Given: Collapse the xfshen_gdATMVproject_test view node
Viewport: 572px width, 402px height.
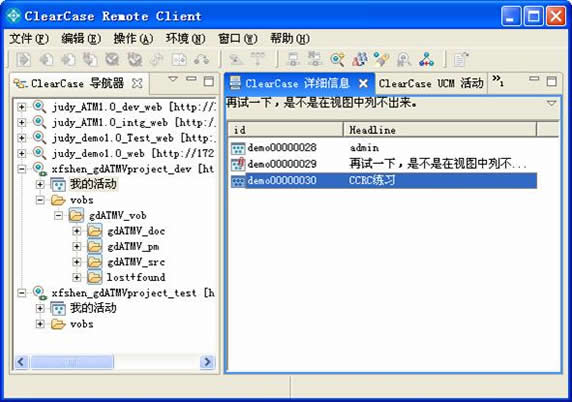Looking at the screenshot, I should [22, 293].
